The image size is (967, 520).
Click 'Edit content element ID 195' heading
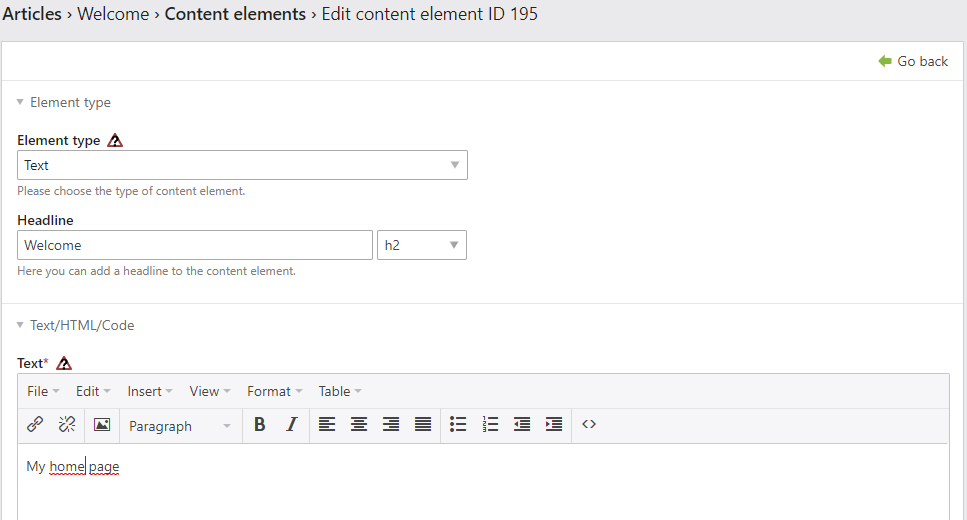coord(429,14)
